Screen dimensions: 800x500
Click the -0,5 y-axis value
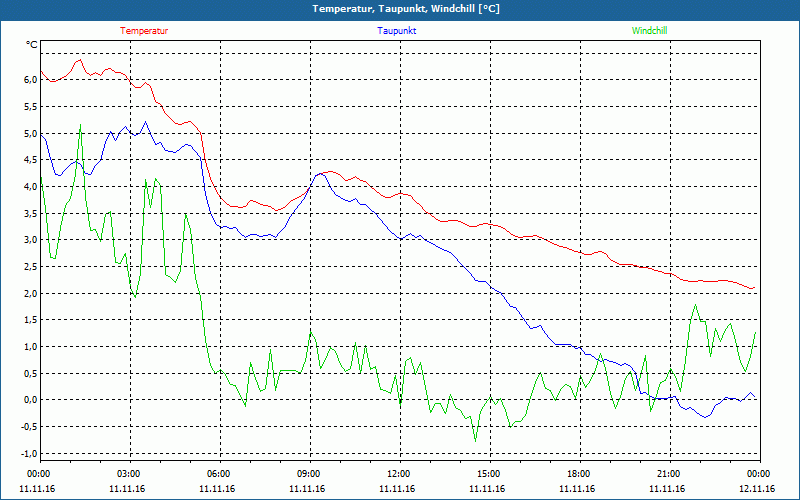[29, 427]
